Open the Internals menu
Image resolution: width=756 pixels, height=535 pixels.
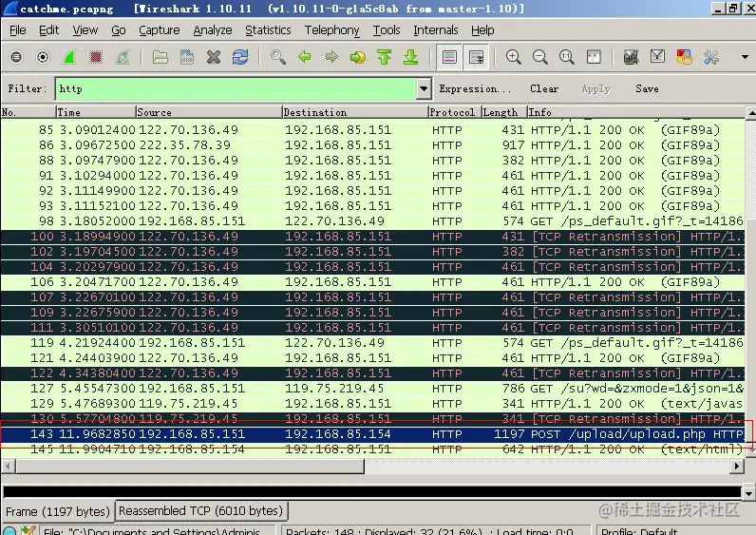(x=435, y=29)
